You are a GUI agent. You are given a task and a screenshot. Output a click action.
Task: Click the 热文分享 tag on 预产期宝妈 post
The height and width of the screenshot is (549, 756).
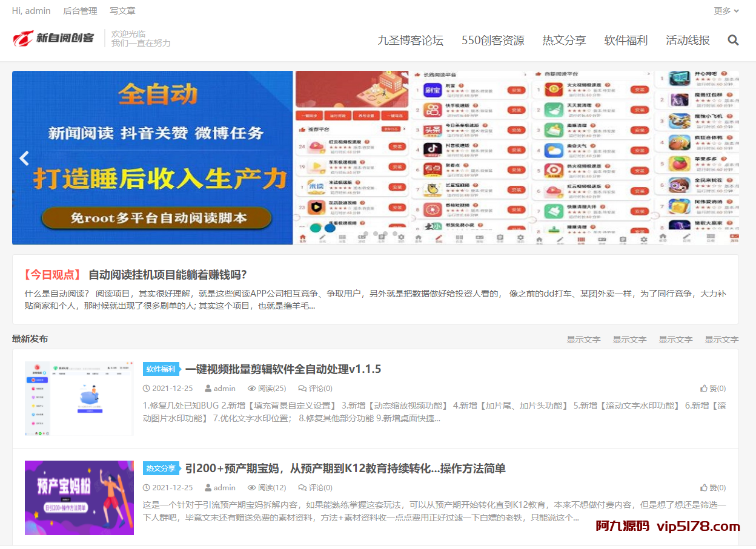pyautogui.click(x=161, y=468)
